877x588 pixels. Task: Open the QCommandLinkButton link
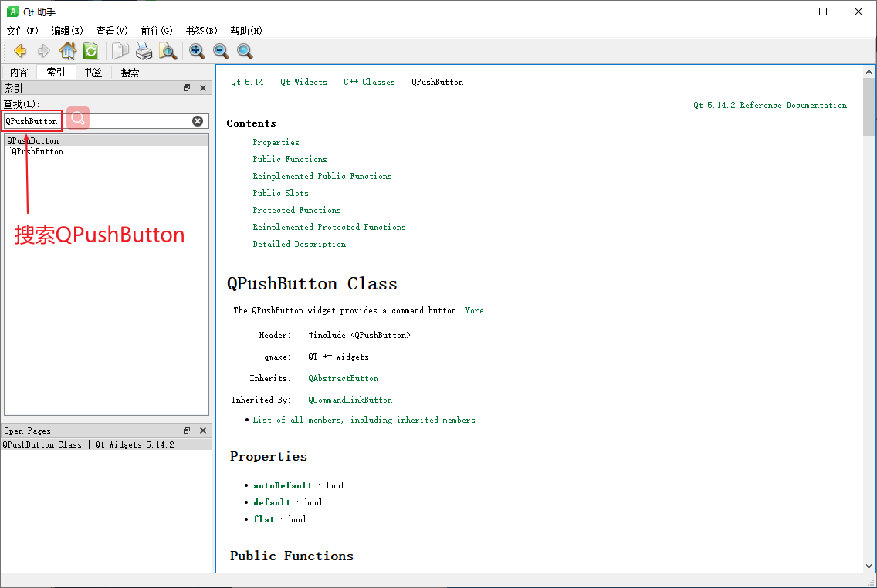point(350,400)
